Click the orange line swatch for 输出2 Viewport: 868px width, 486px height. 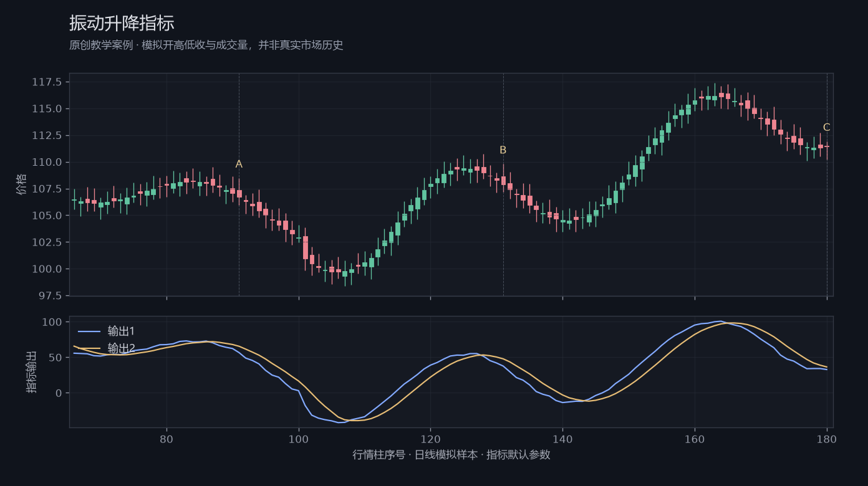[89, 349]
